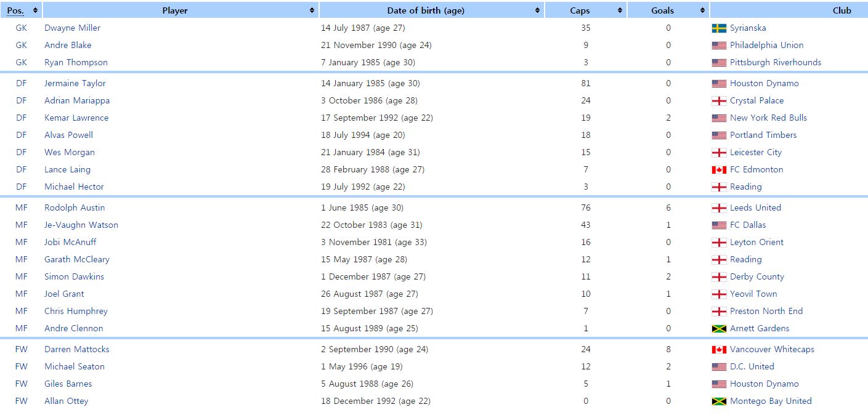Click the Jamaica flag beside Arnett Gardens

718,329
